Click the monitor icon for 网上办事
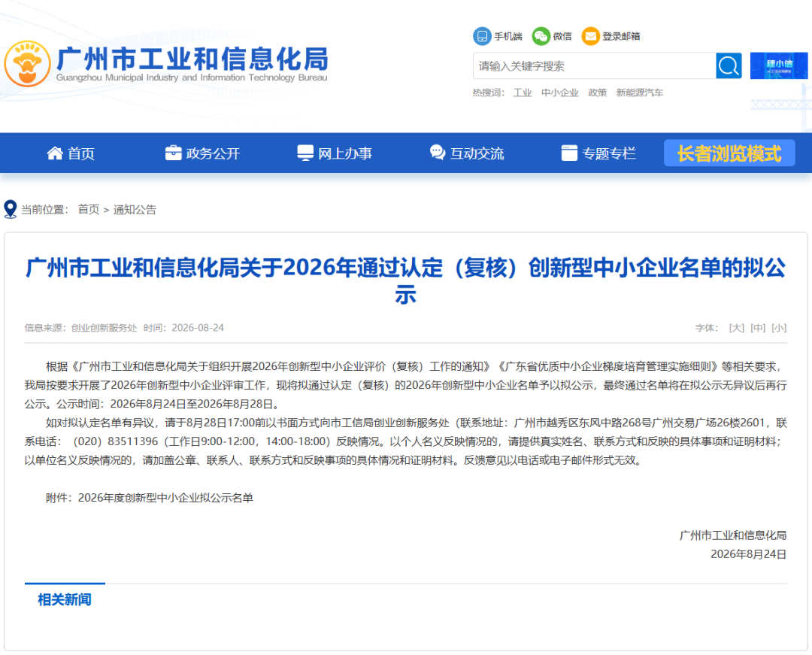This screenshot has height=655, width=812. tap(305, 153)
